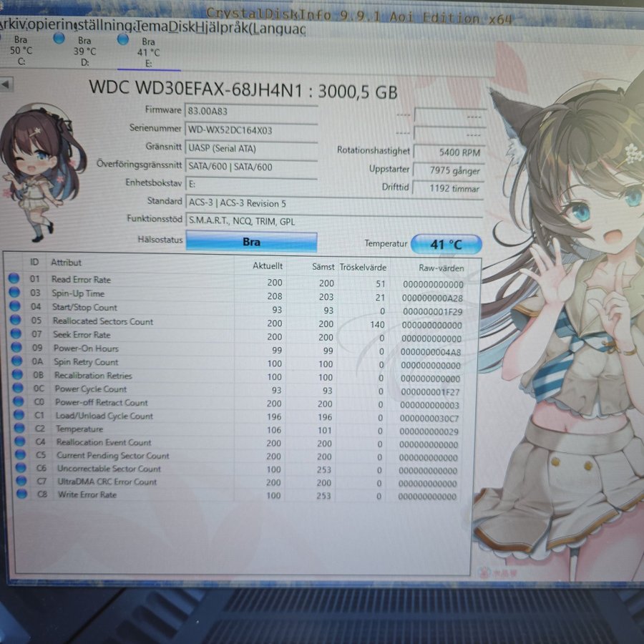Click the orb for UltraDMA CRC Error Count
The image size is (644, 644).
click(21, 481)
